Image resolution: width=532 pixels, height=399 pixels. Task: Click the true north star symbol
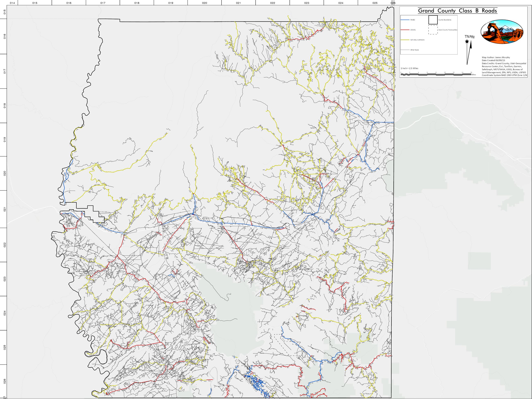point(467,42)
